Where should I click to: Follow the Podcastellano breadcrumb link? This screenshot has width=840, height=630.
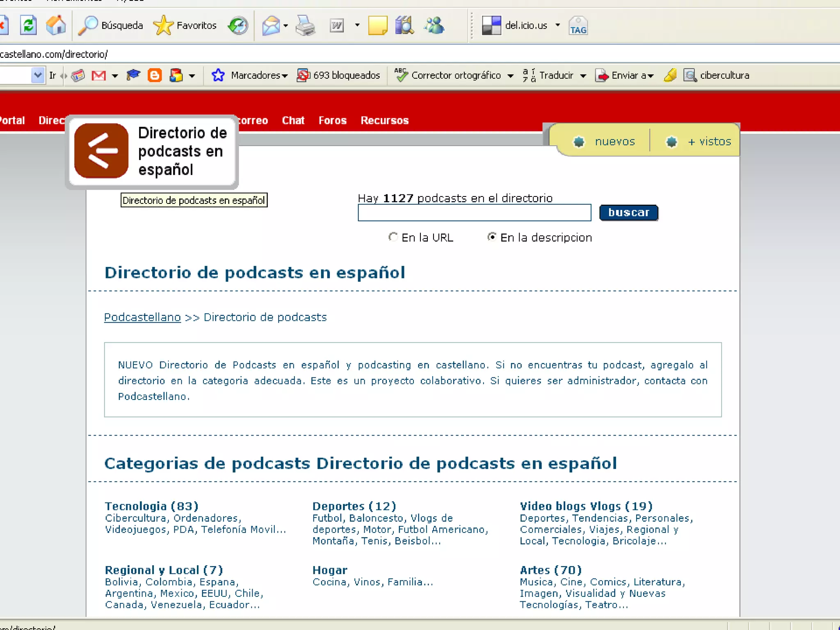pyautogui.click(x=142, y=317)
